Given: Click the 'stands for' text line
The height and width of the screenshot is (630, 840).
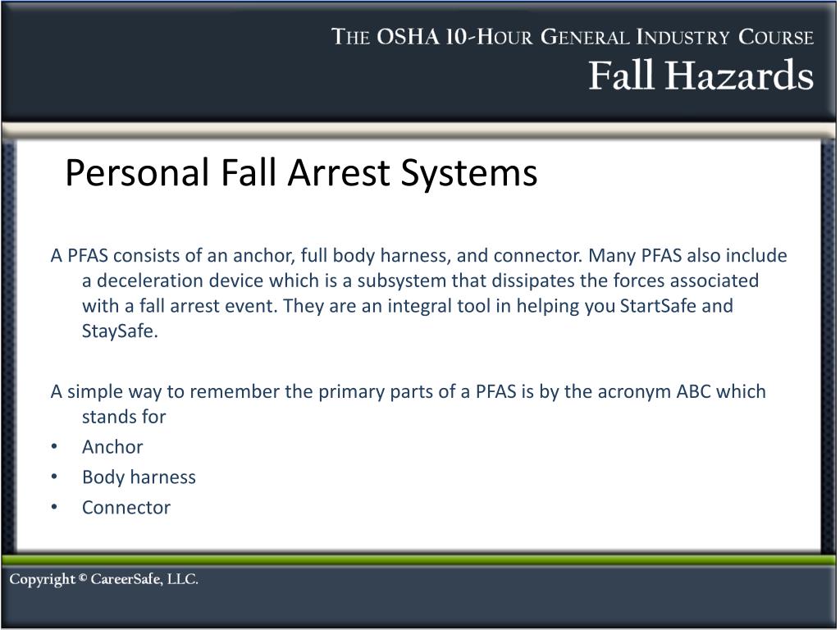Looking at the screenshot, I should tap(124, 417).
